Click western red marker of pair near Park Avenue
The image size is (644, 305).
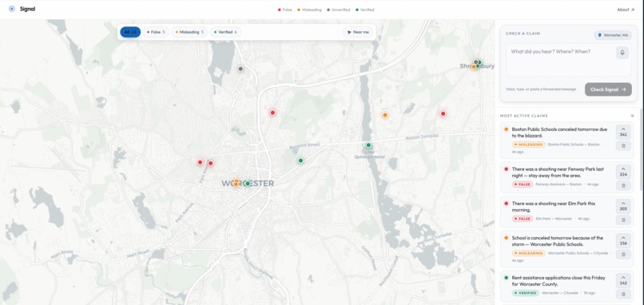(200, 162)
